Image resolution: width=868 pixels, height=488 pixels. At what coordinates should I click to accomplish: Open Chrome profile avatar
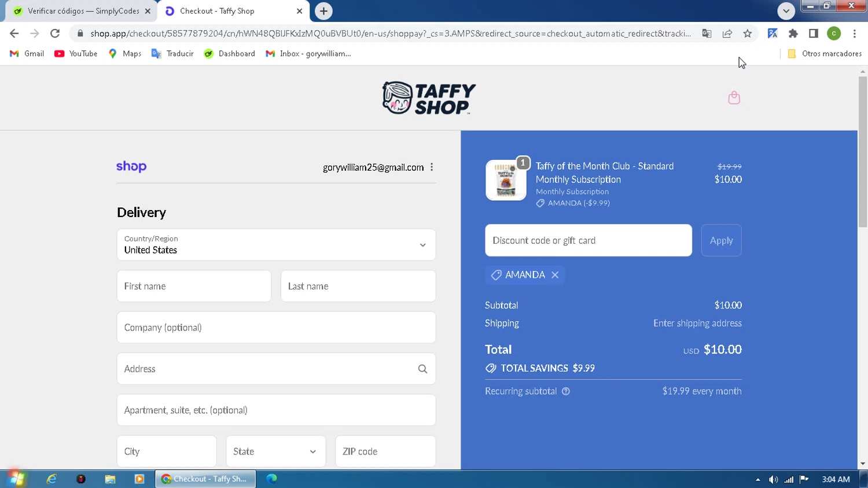tap(834, 34)
